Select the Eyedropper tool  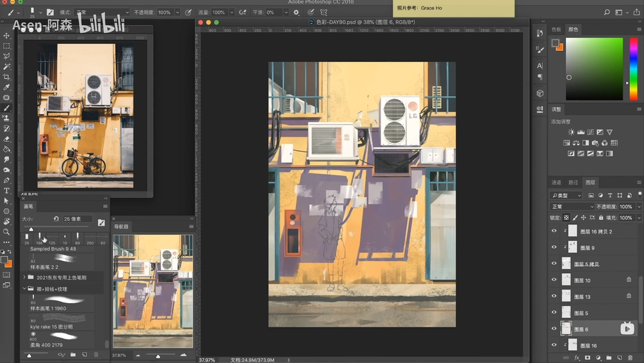tap(6, 88)
